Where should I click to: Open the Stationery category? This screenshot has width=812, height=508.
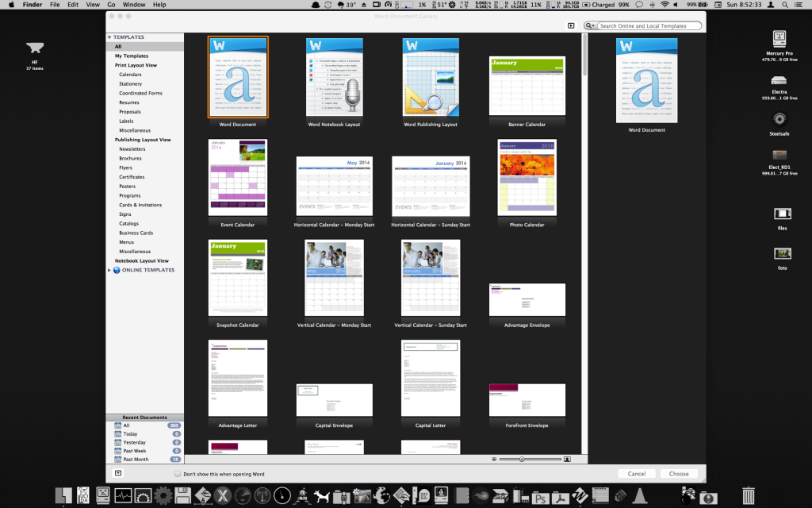coord(131,84)
